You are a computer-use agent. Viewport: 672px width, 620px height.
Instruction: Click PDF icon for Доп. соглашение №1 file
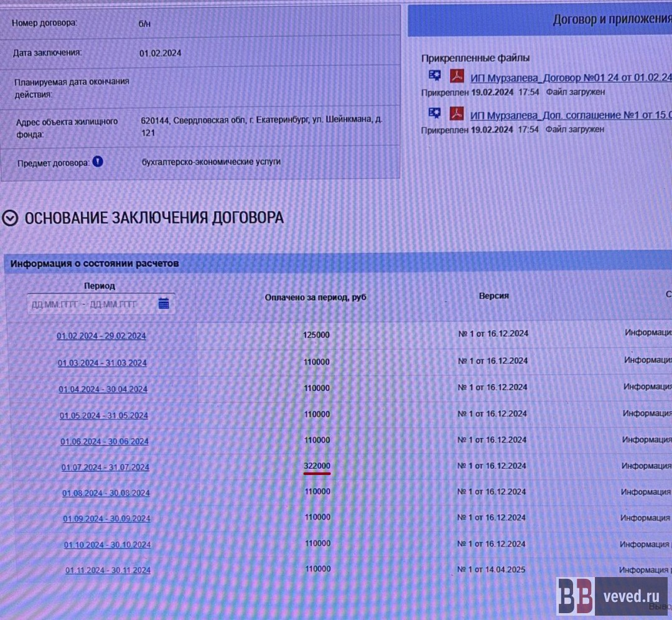(458, 115)
